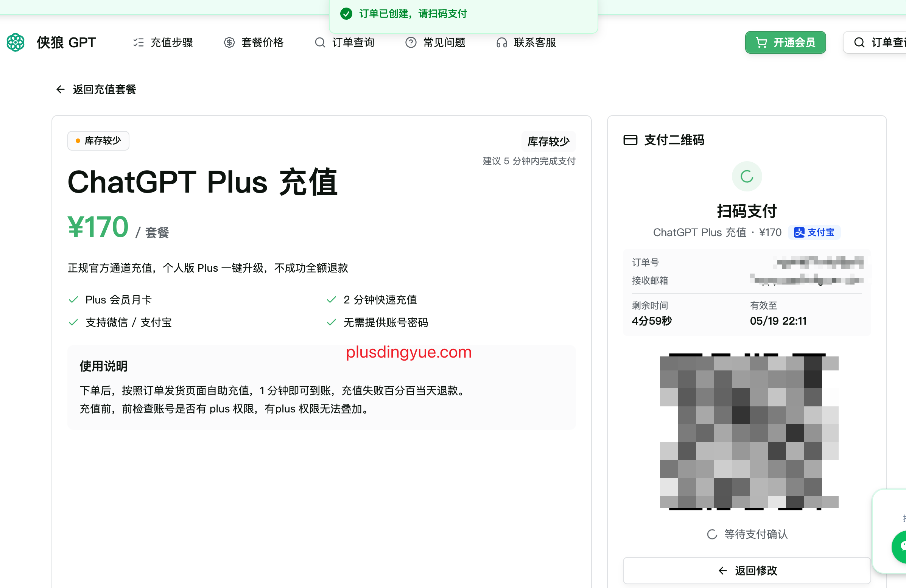
Task: Go back via 返回充值套餐 link
Action: tap(96, 89)
